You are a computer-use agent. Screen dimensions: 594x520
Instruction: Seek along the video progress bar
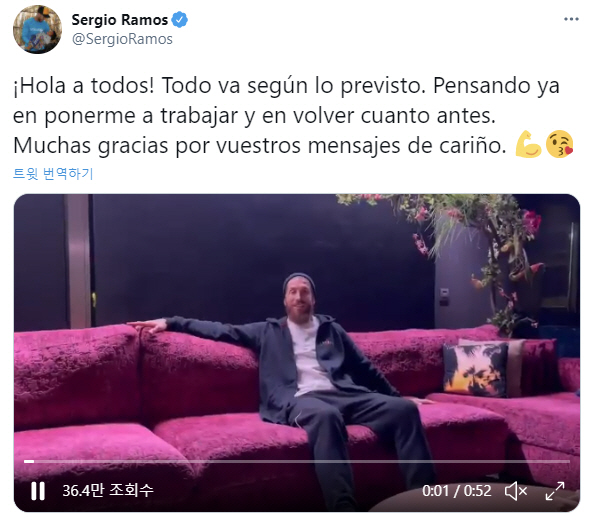coord(297,461)
